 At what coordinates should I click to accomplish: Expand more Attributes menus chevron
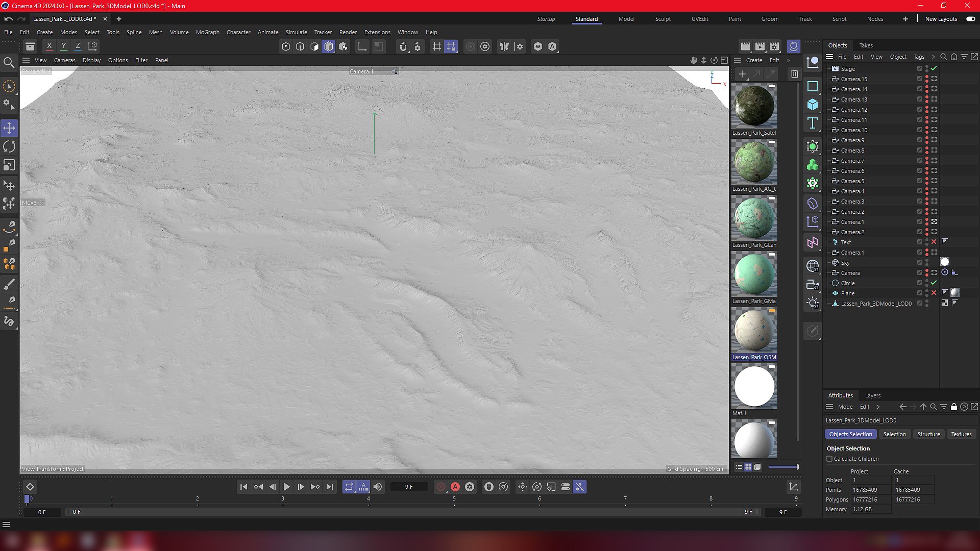(x=878, y=407)
